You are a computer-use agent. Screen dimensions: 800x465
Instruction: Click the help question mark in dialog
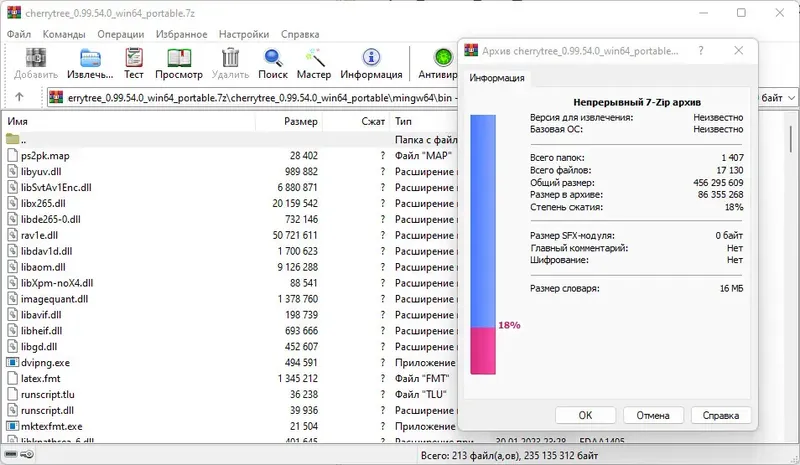click(x=701, y=51)
